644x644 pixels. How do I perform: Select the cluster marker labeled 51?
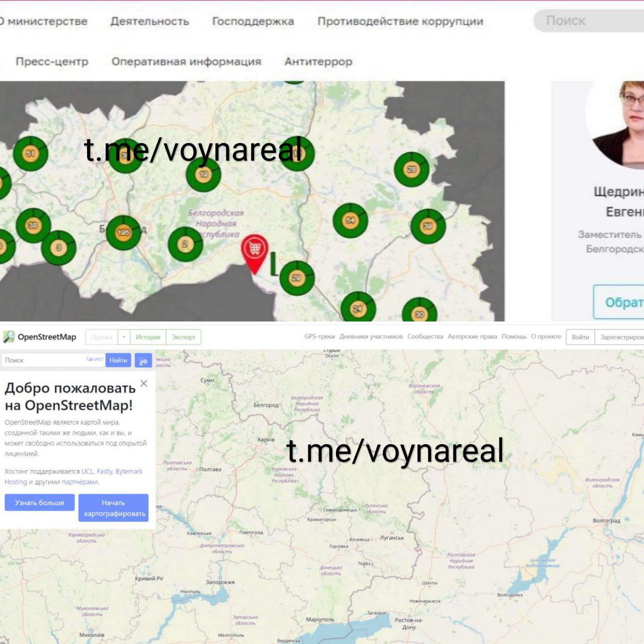click(30, 153)
